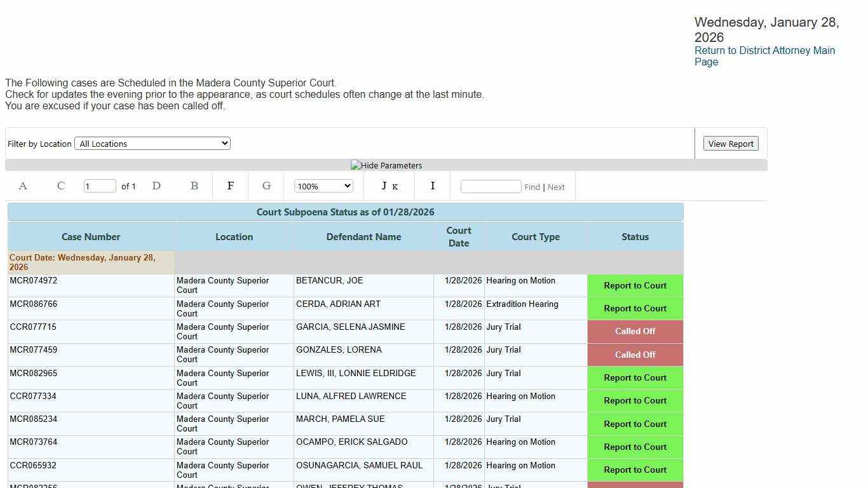
Task: Expand export menu with small 'K' arrow
Action: pyautogui.click(x=395, y=187)
